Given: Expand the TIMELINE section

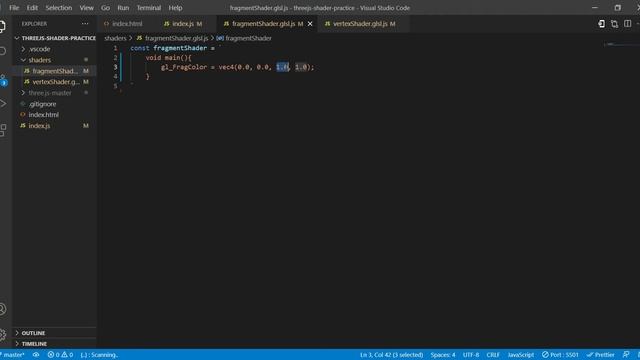Looking at the screenshot, I should 55,344.
